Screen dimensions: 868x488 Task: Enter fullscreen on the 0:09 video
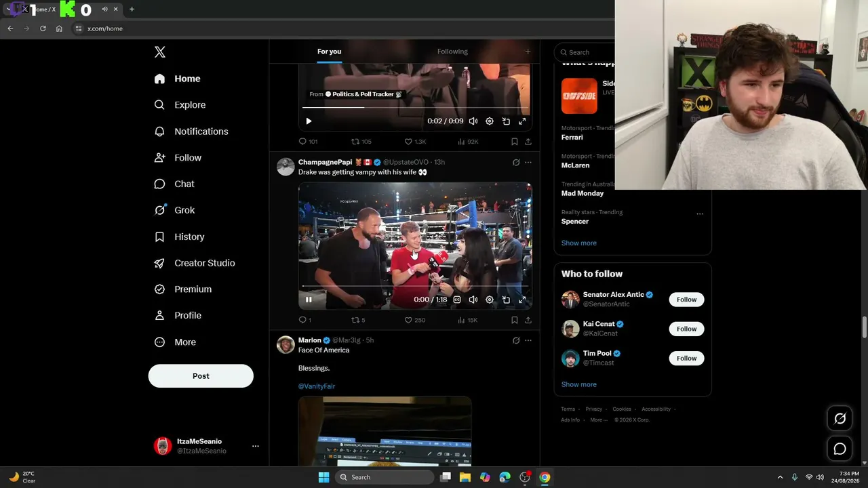point(522,121)
